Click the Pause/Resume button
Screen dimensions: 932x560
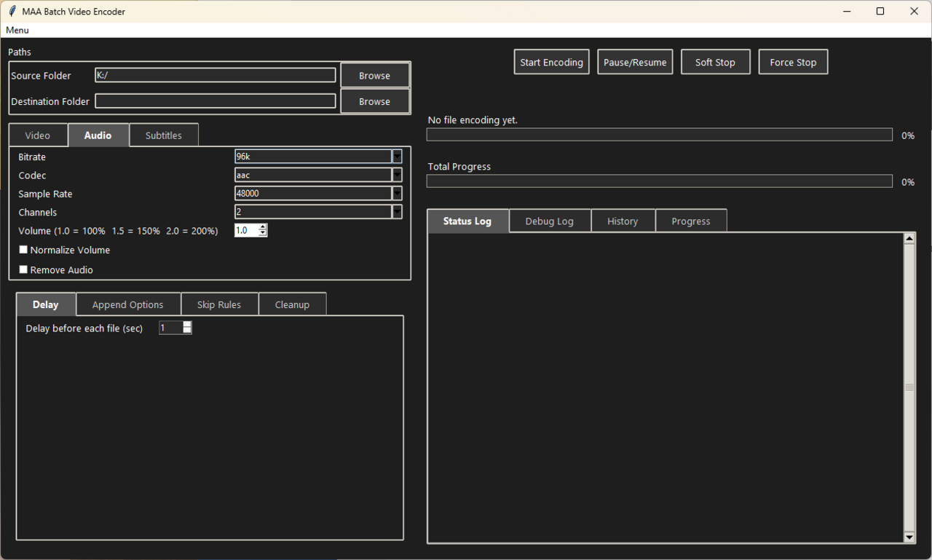pos(635,62)
